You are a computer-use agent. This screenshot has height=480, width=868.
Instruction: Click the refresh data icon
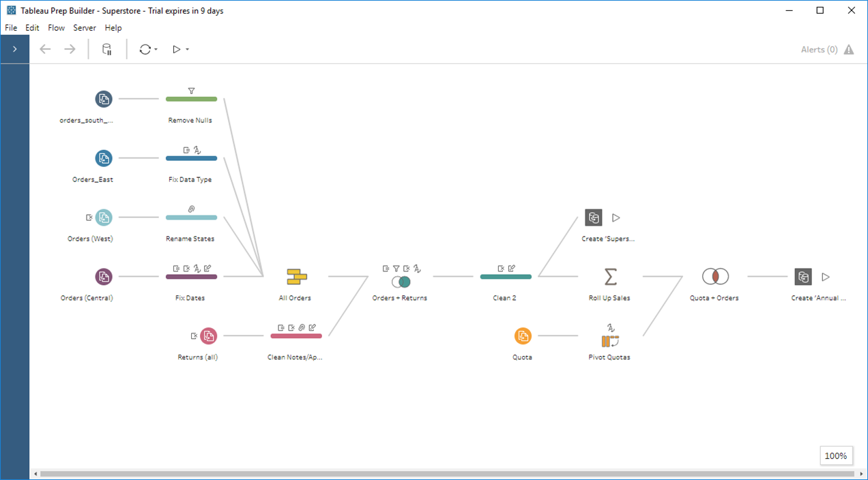pyautogui.click(x=145, y=49)
